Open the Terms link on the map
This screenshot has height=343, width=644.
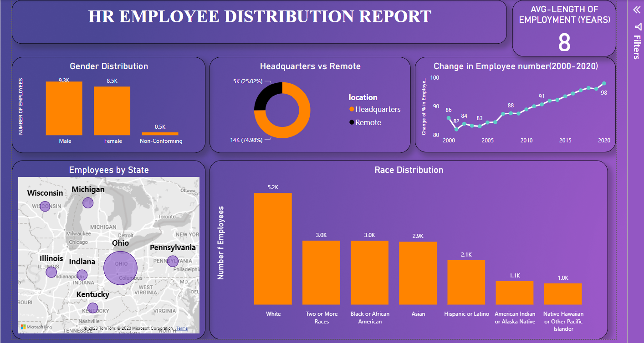tap(182, 328)
